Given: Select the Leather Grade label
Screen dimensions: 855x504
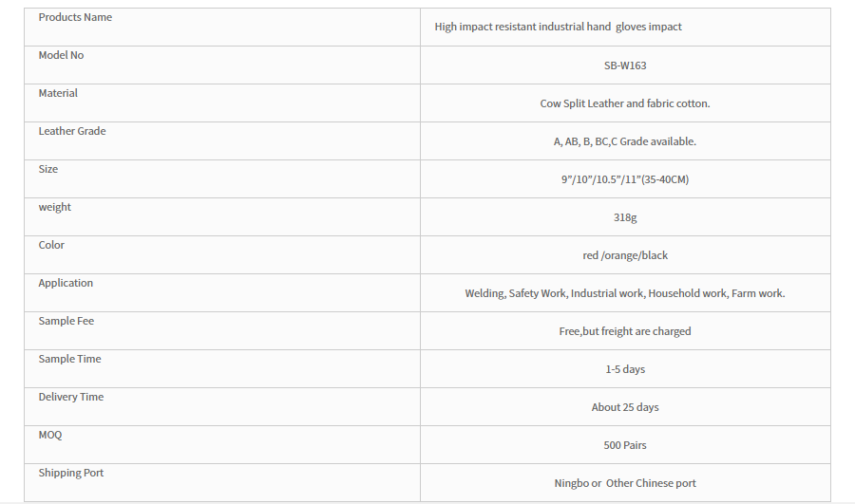Looking at the screenshot, I should pyautogui.click(x=72, y=131).
